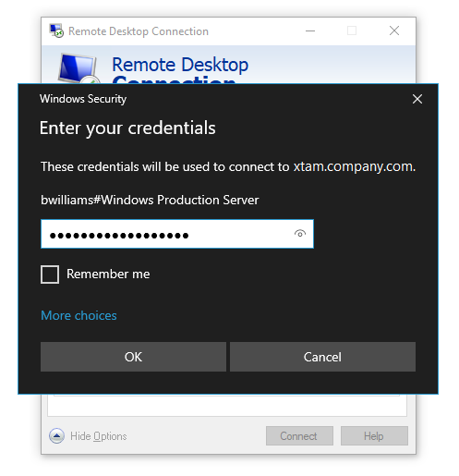Click the Remote Desktop monitor banner icon
Viewport: 459px width, 476px height.
pos(79,68)
